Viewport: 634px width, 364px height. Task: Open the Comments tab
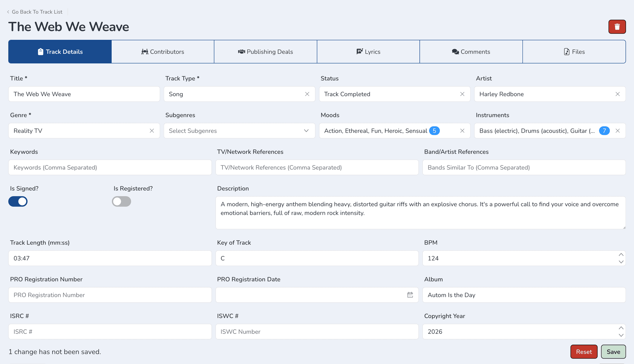click(x=471, y=52)
